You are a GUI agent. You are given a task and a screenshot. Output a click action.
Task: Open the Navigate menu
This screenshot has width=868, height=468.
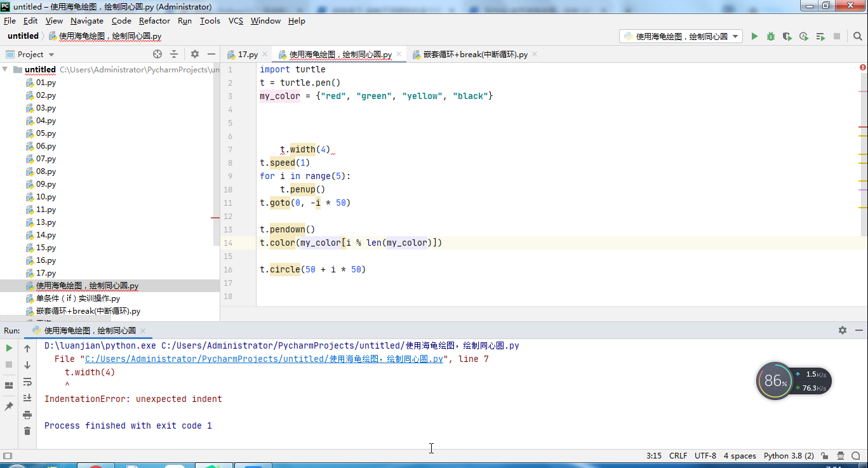87,21
